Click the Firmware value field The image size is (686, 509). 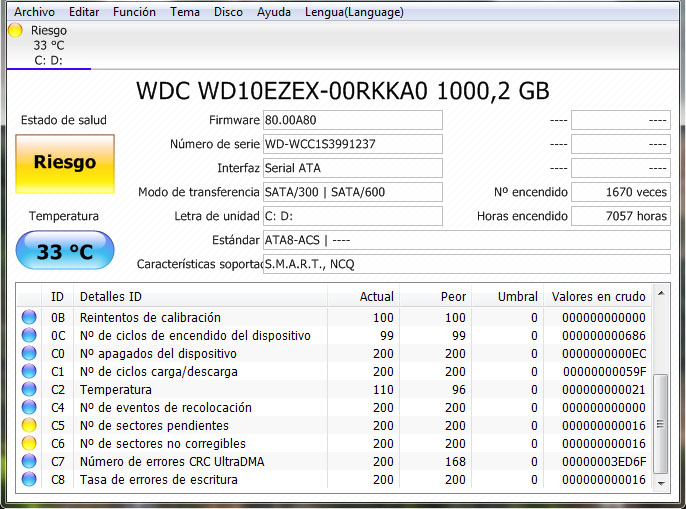(352, 120)
